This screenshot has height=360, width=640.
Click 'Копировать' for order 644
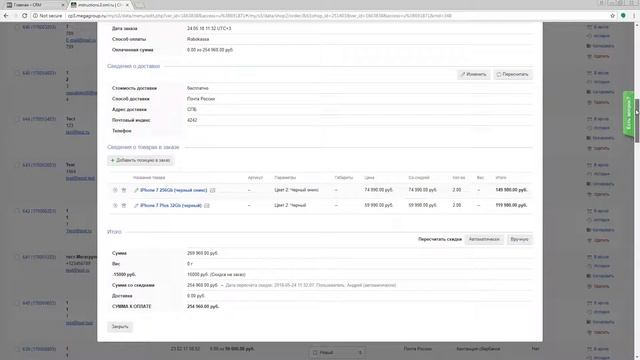click(601, 138)
